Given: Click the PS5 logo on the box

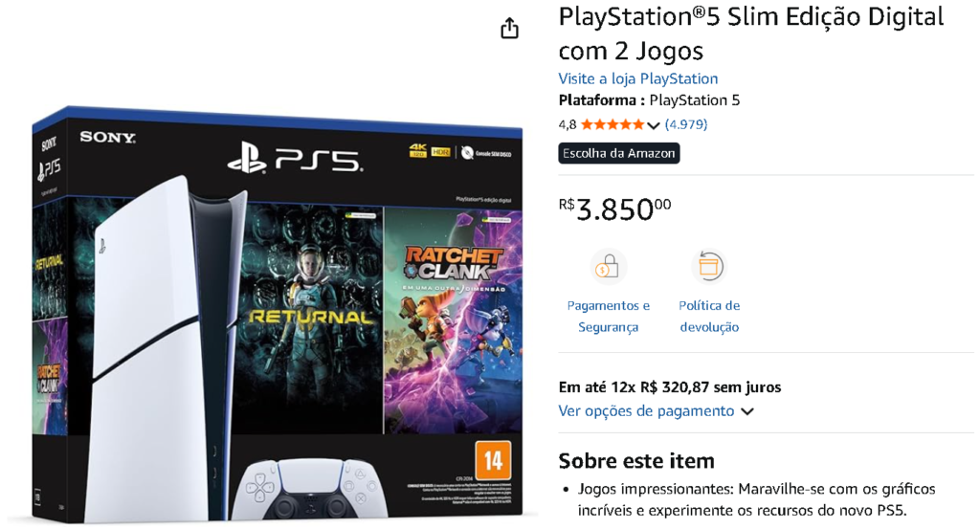Looking at the screenshot, I should [x=295, y=158].
